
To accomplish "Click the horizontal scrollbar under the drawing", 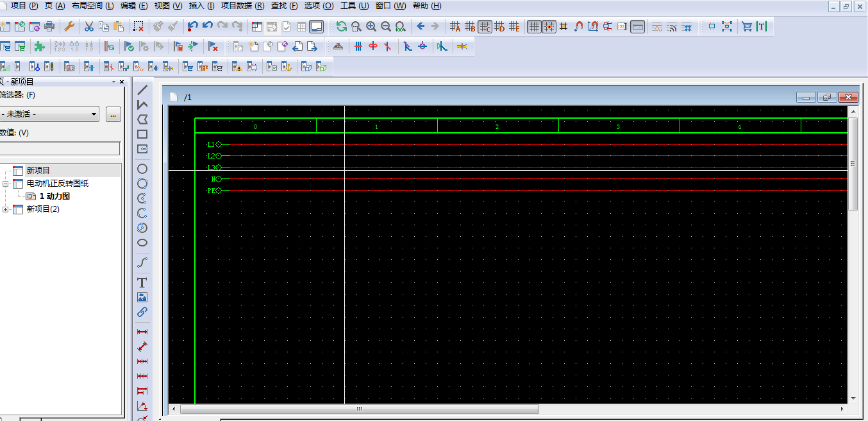I will (x=359, y=409).
